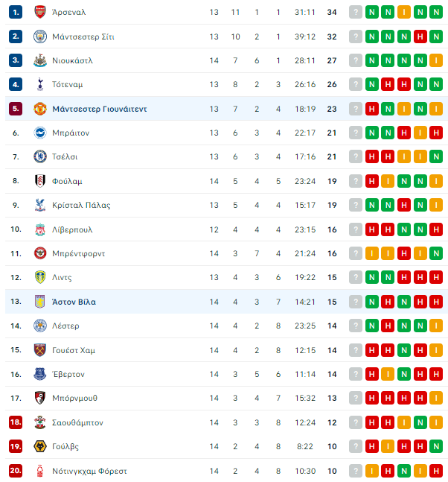Click the Wolves crest icon
The height and width of the screenshot is (482, 448).
40,446
